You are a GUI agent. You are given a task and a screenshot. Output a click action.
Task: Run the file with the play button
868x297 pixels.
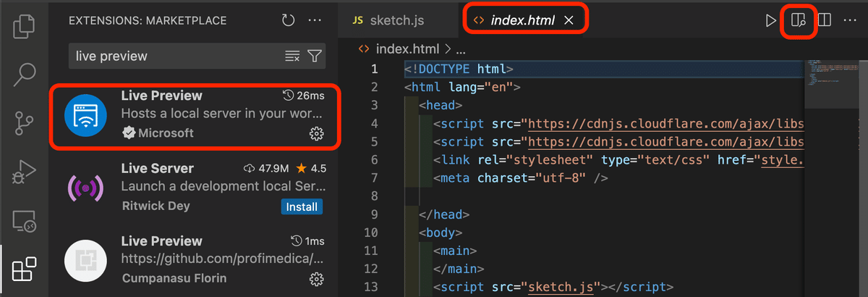click(x=771, y=20)
